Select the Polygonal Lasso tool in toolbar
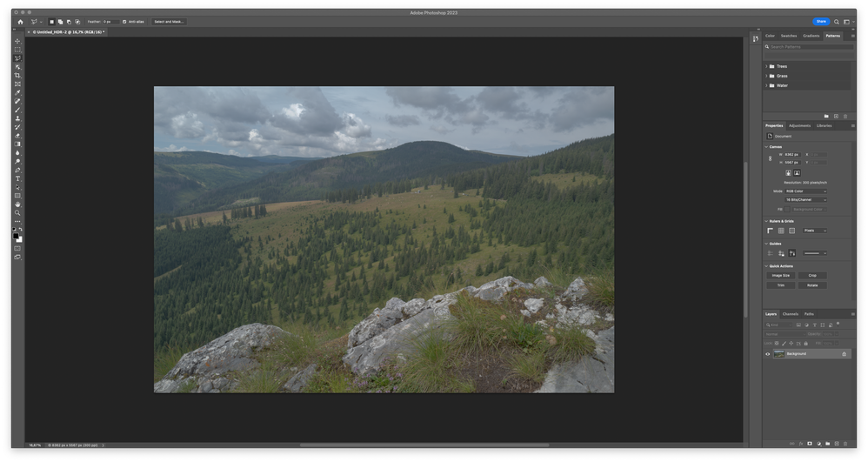This screenshot has height=462, width=868. coord(17,58)
